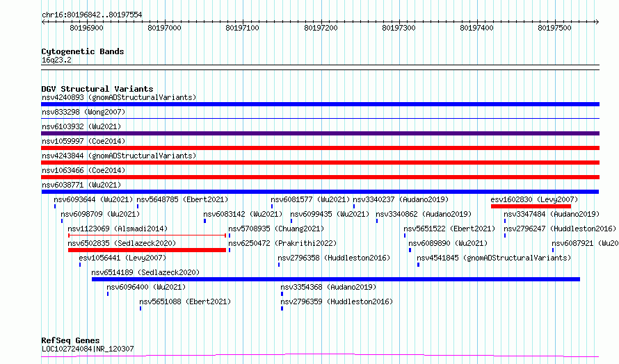Open the nsv6083142 (Wu2021) variant
Screen dimensions: 619x364
coord(243,214)
